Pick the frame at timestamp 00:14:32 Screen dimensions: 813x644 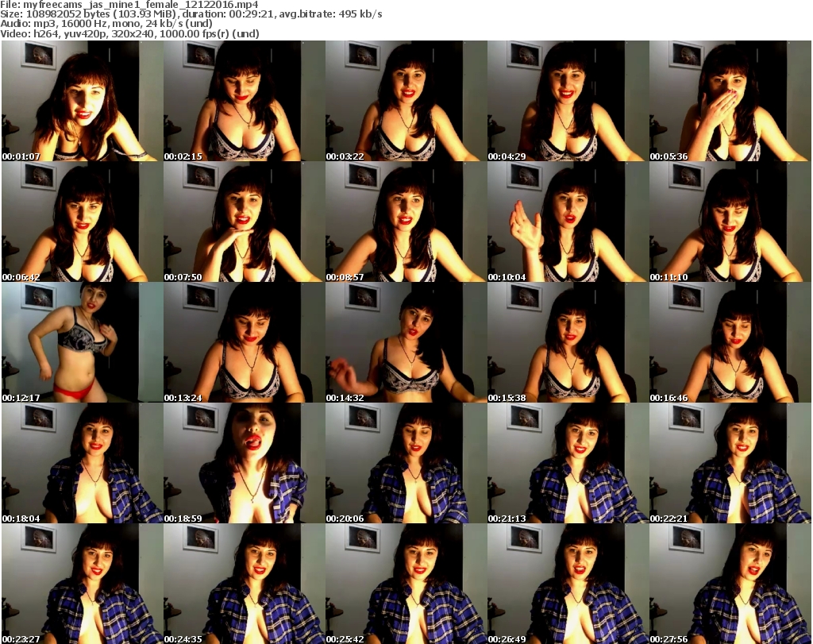coord(406,343)
